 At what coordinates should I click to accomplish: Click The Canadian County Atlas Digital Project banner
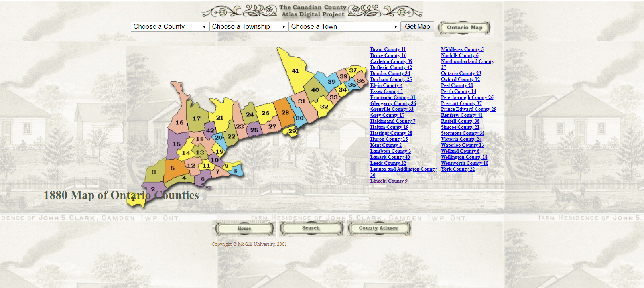(313, 11)
